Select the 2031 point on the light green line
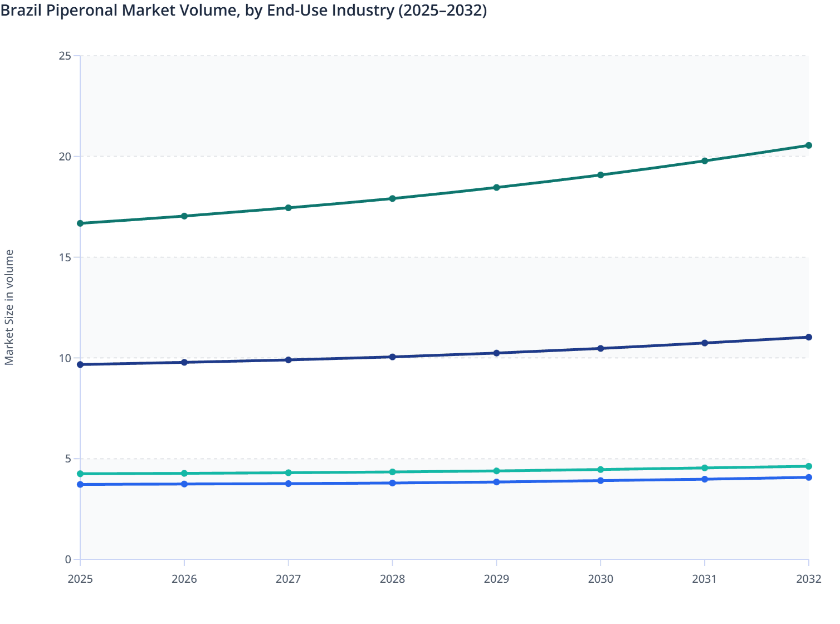The image size is (840, 624). (705, 467)
